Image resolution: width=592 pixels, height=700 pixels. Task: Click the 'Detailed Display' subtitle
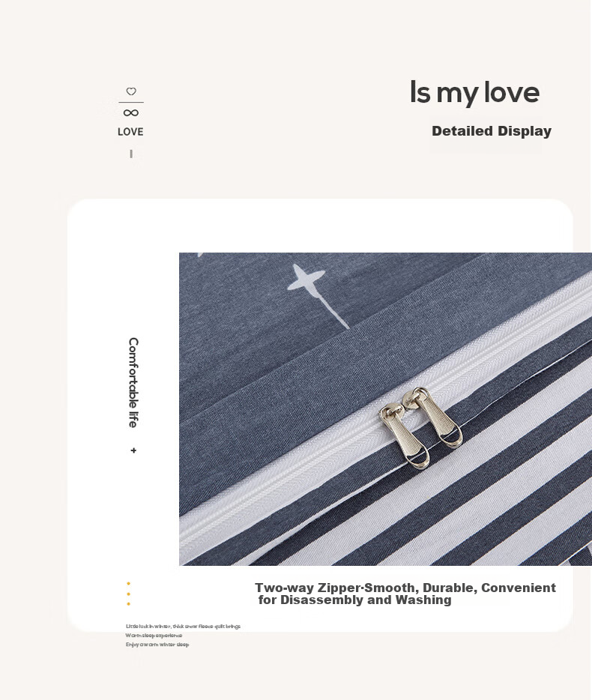(491, 131)
